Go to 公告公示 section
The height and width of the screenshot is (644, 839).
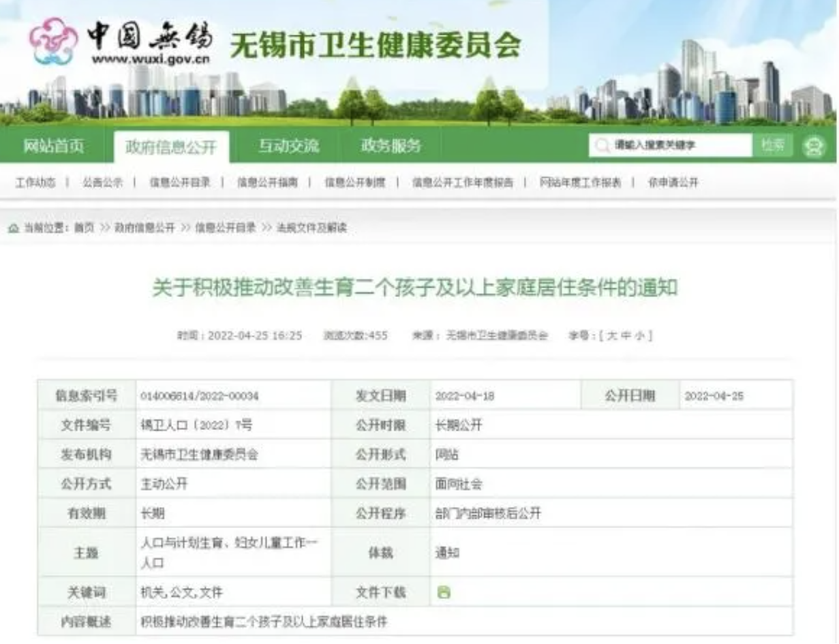click(x=102, y=183)
